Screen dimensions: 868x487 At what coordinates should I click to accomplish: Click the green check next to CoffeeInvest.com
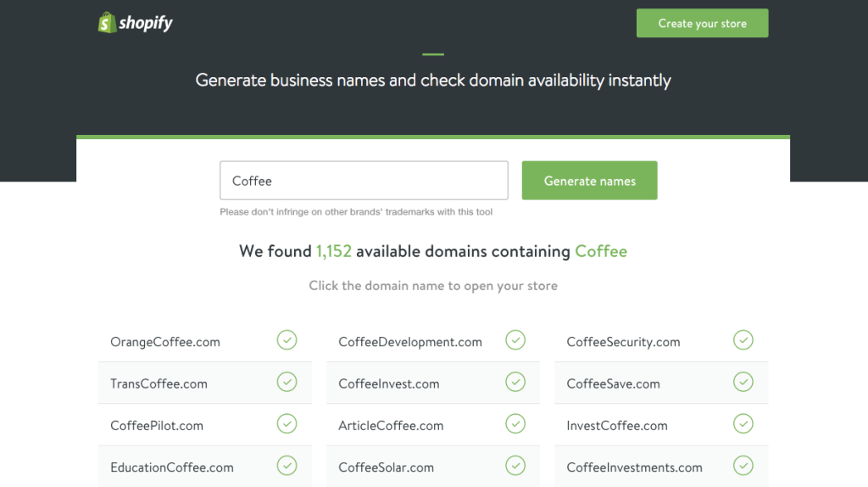click(x=515, y=382)
